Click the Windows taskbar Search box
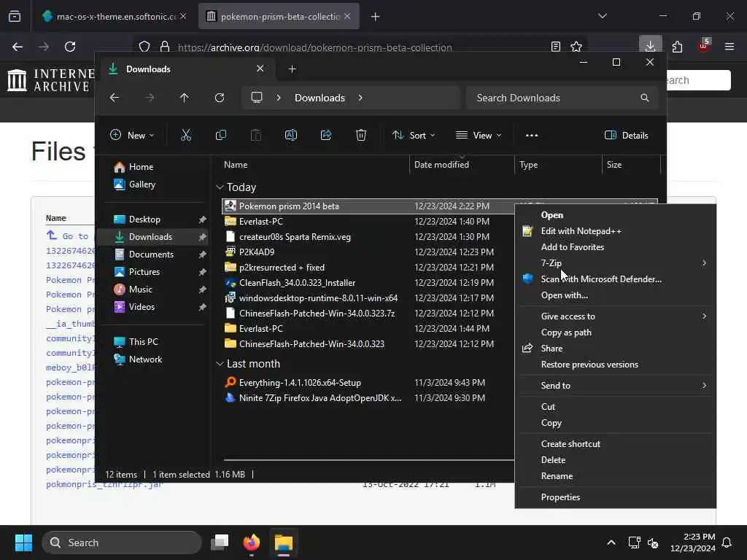 [x=122, y=542]
